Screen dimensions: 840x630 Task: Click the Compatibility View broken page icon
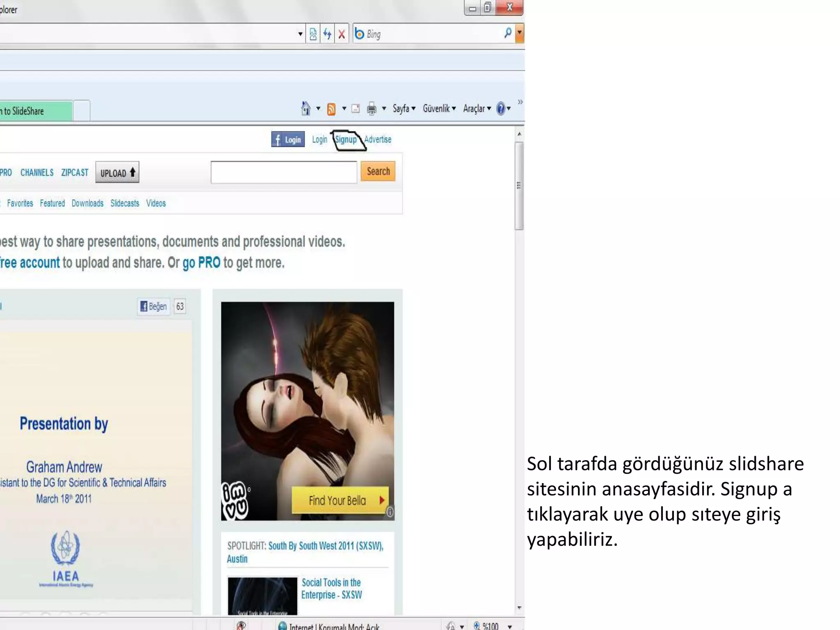[x=313, y=34]
